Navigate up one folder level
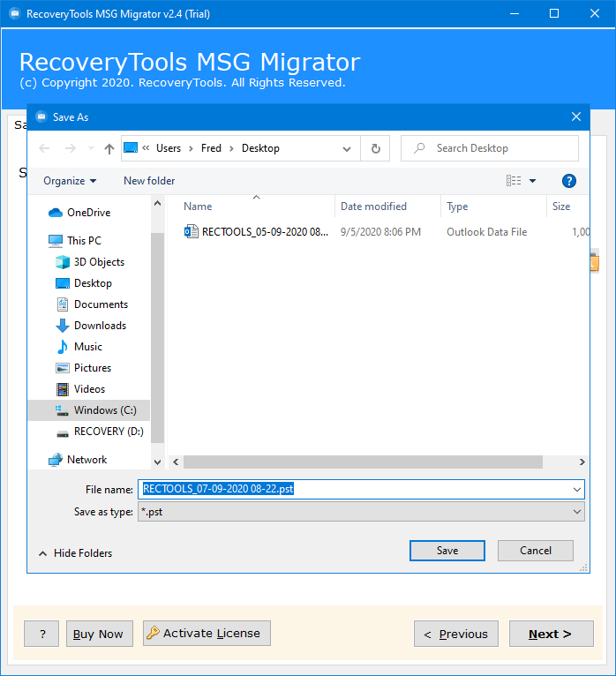The image size is (616, 676). point(109,149)
